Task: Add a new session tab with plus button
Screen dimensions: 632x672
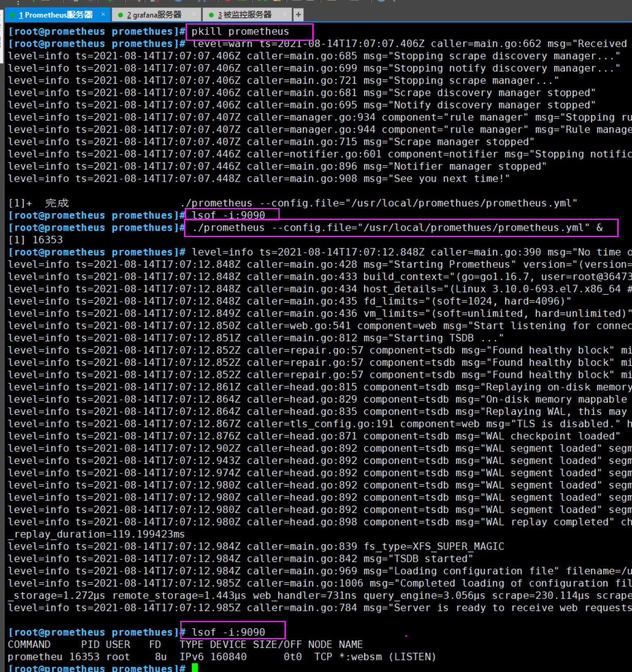Action: point(298,15)
